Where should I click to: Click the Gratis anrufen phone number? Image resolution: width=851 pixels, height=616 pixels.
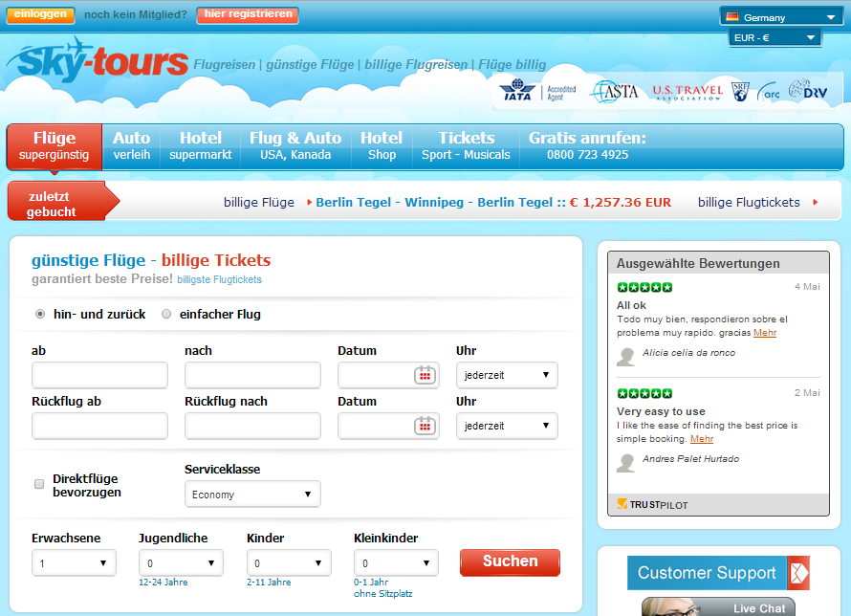[x=587, y=155]
